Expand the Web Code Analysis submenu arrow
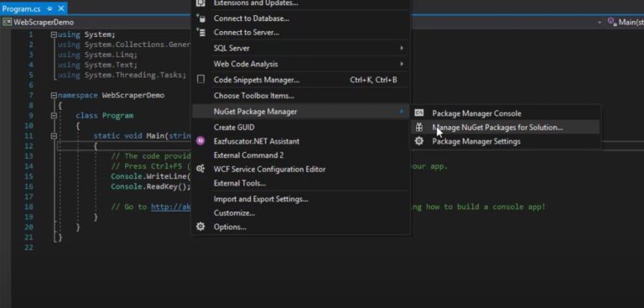 pyautogui.click(x=402, y=64)
